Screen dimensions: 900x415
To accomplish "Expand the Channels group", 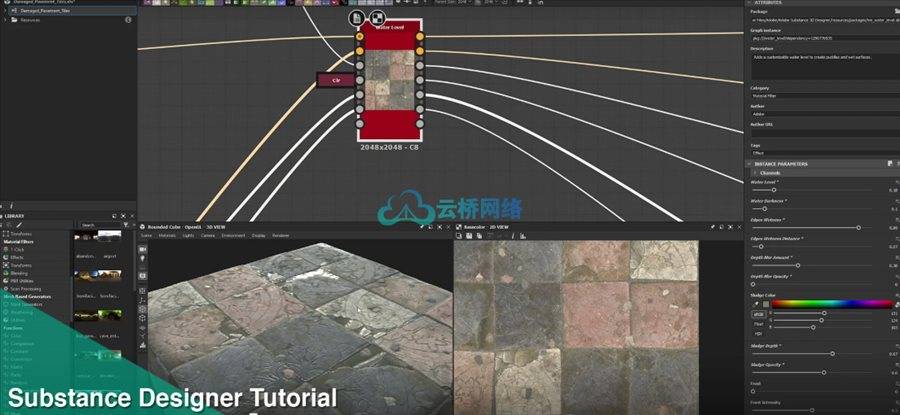I will click(754, 173).
